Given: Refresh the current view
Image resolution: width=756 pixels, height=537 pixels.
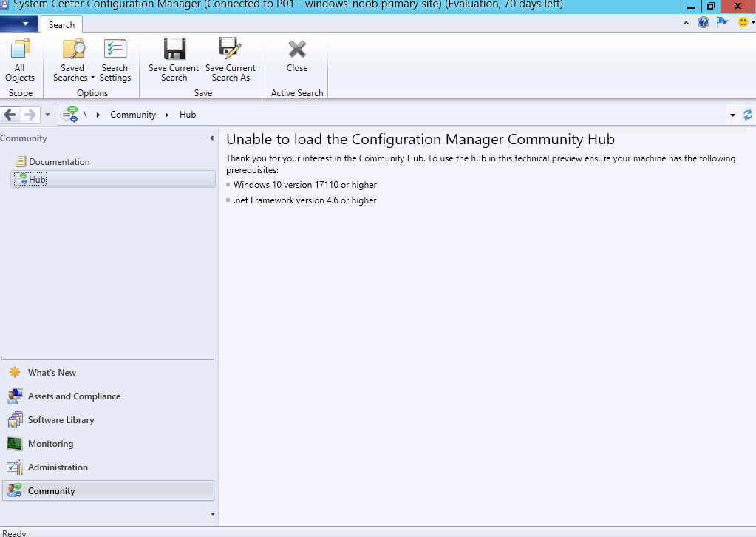Looking at the screenshot, I should pos(748,115).
